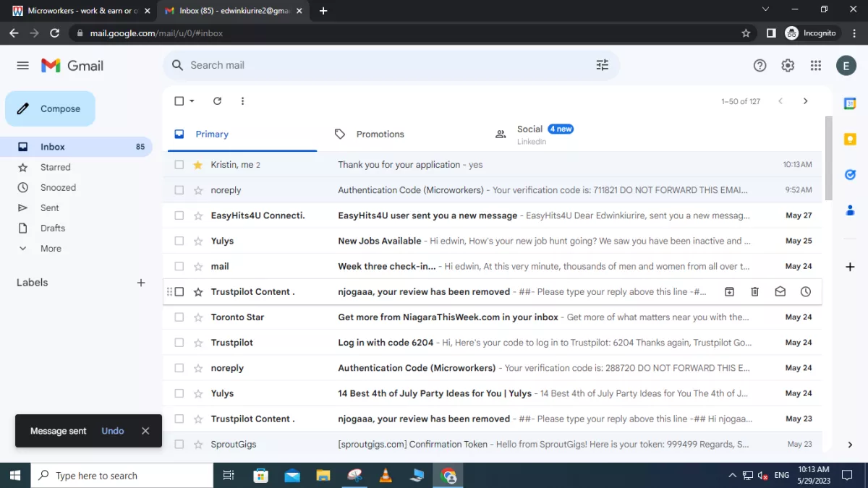Open email Week three check-in
Image resolution: width=868 pixels, height=488 pixels.
tap(493, 266)
